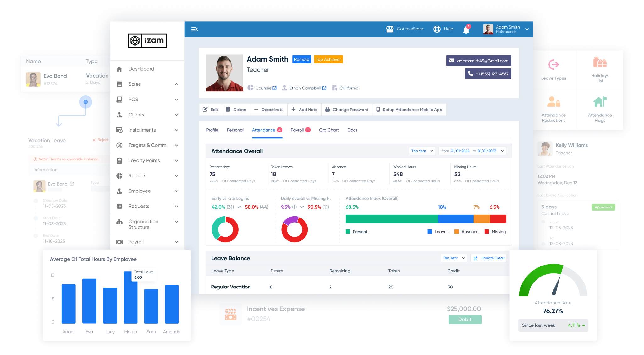Open Leave Types
Viewport: 644px width, 355px height.
[553, 70]
